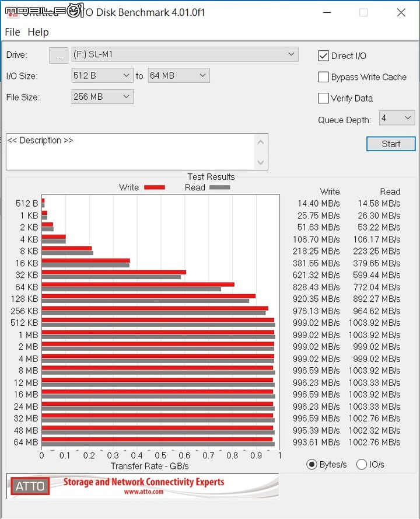Click the 2 MB row label in chart

28,347
